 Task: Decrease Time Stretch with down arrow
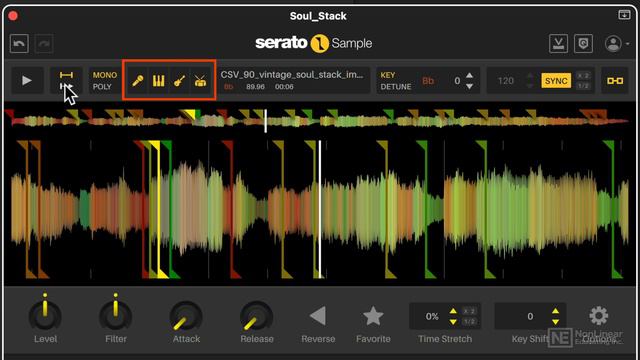453,322
